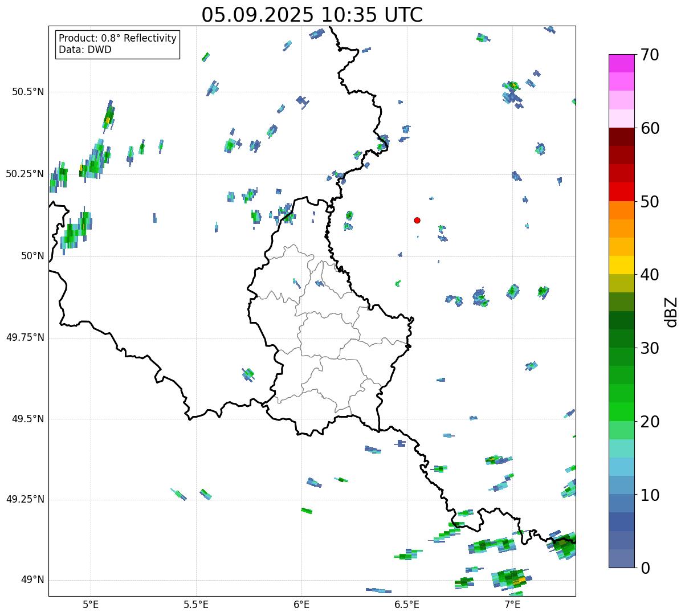Click the red dot marker on the map
The height and width of the screenshot is (616, 685).
(x=417, y=220)
